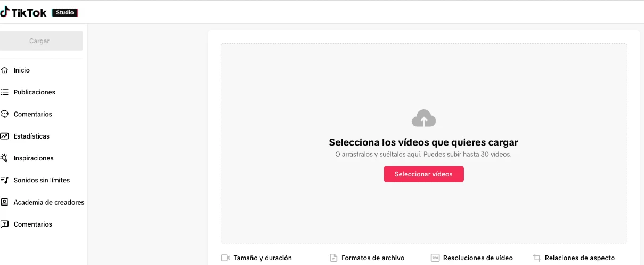Click the TikTok logo icon

pos(4,12)
